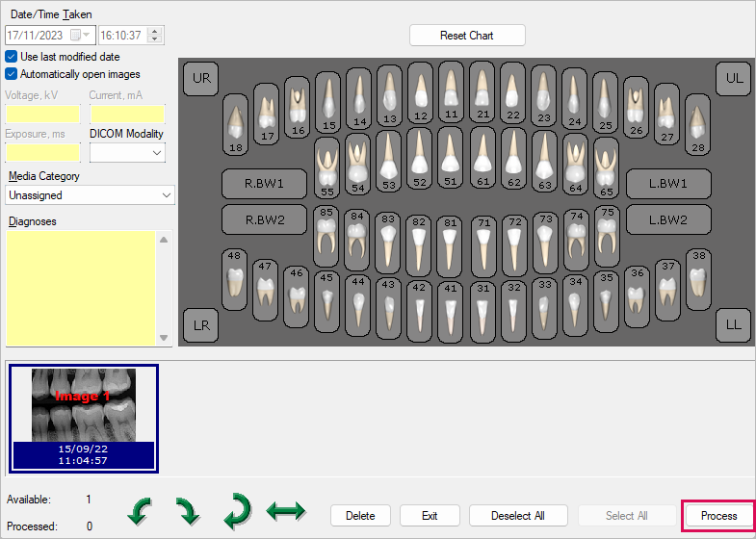Select primary tooth 85
756x539 pixels.
pyautogui.click(x=326, y=236)
